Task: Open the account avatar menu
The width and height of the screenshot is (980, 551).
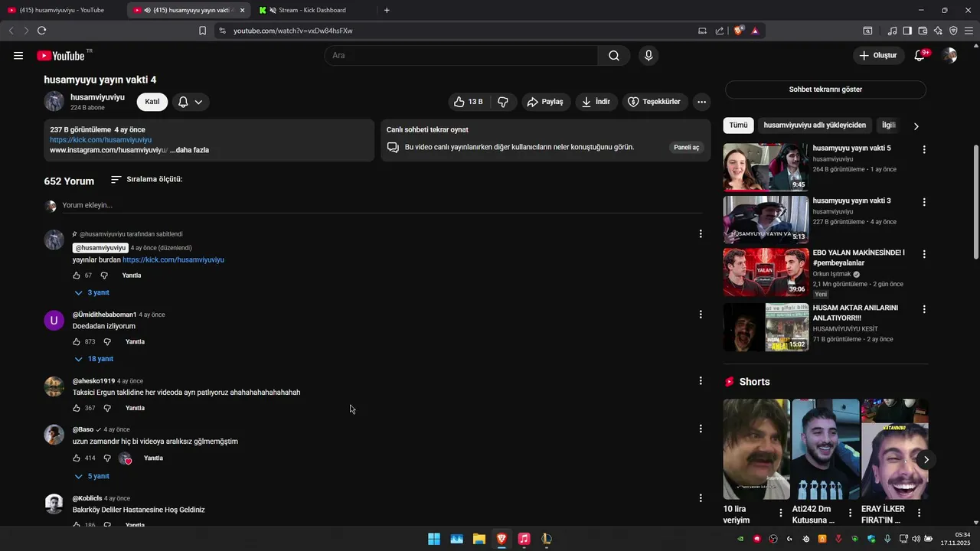Action: point(949,55)
